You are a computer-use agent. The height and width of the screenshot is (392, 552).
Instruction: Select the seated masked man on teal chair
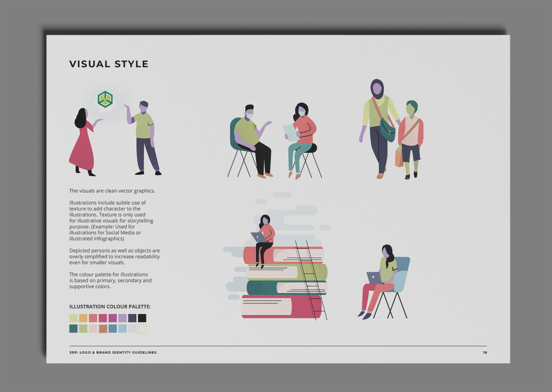251,141
